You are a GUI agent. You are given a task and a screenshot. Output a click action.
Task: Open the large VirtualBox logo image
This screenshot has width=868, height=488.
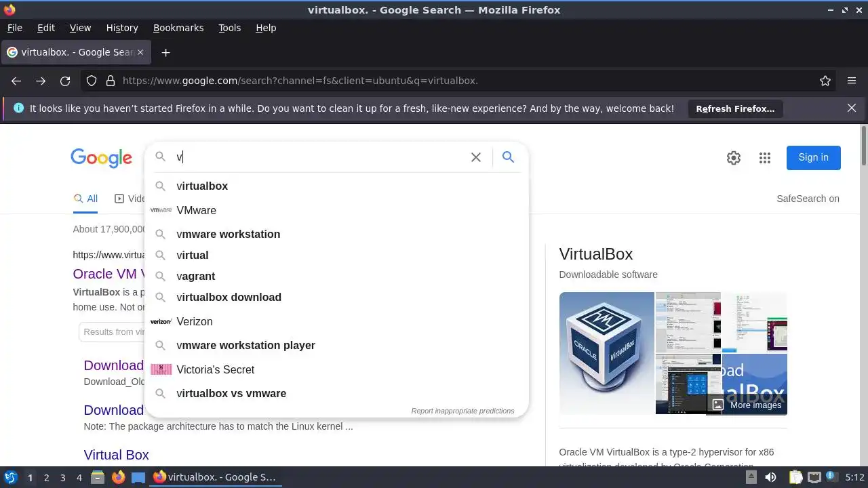pyautogui.click(x=606, y=353)
